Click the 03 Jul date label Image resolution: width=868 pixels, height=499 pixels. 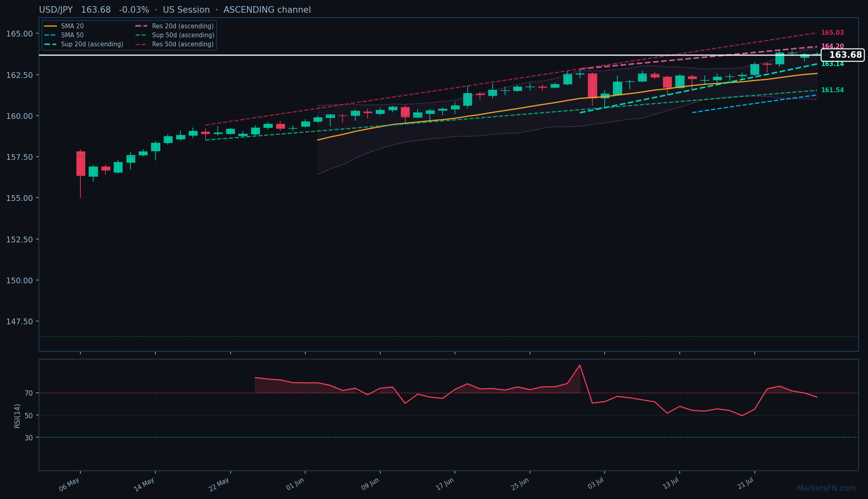pyautogui.click(x=596, y=484)
